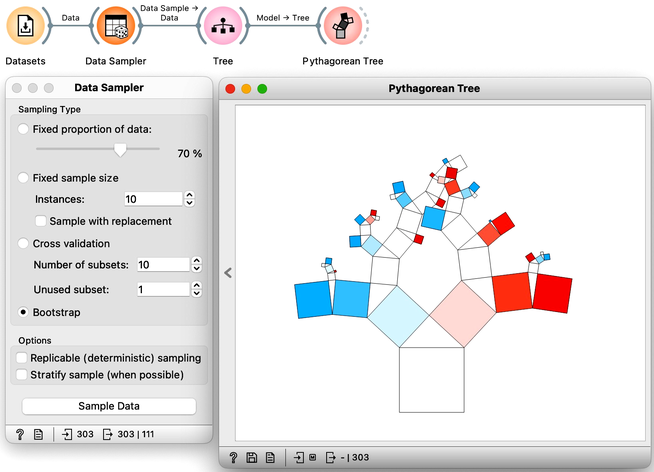Toggle Replicable (deterministic) sampling checkbox

21,358
